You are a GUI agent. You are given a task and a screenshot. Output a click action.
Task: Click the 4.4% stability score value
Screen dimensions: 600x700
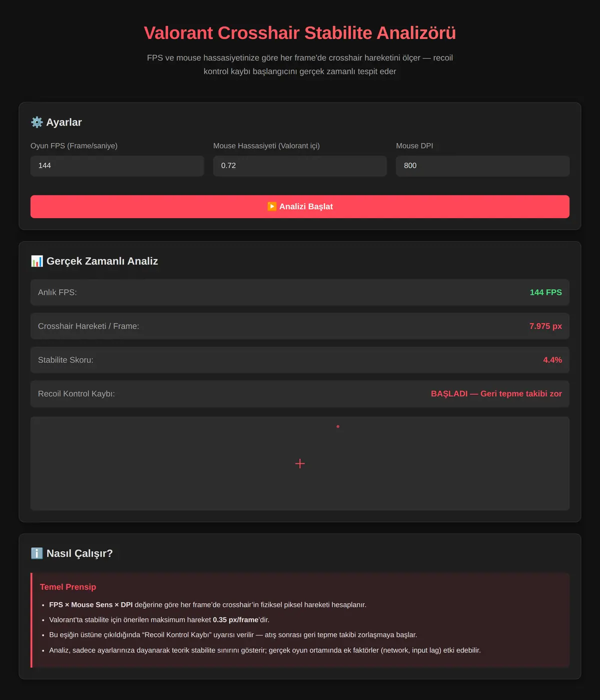click(x=552, y=360)
